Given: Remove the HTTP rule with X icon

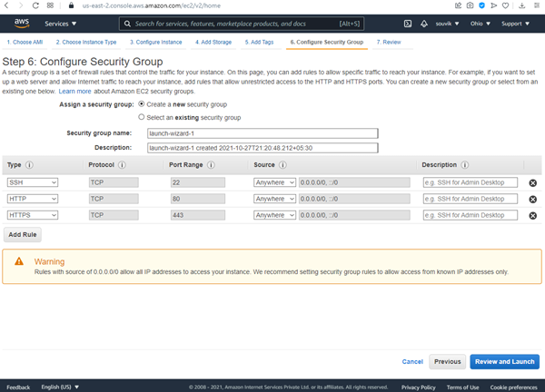Looking at the screenshot, I should coord(533,200).
